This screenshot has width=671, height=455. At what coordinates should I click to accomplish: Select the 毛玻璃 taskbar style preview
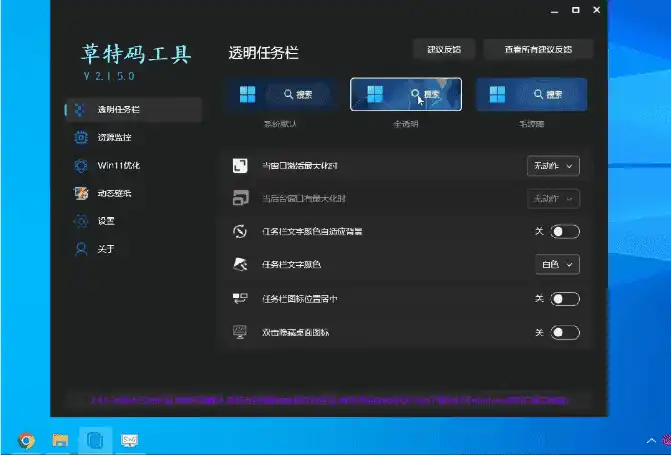point(531,94)
